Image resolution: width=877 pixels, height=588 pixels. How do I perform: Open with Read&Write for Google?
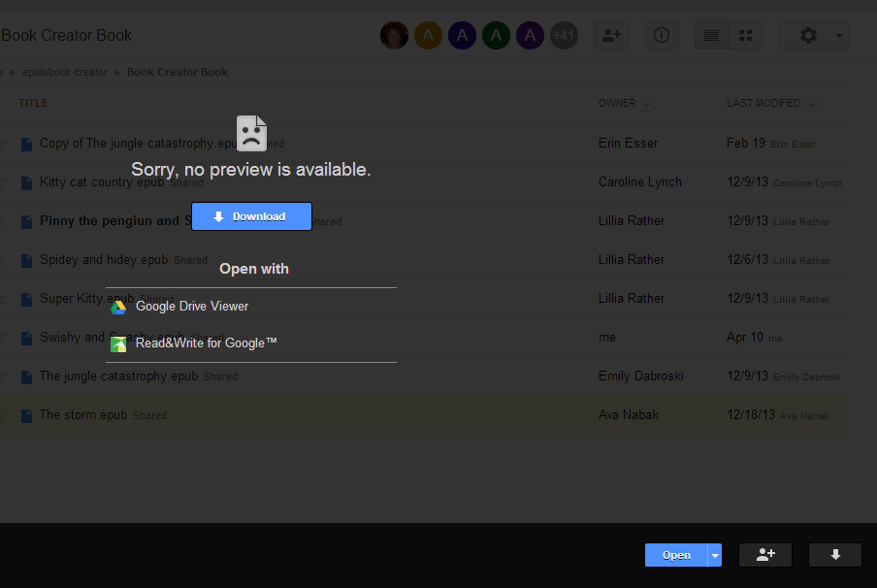[x=207, y=343]
